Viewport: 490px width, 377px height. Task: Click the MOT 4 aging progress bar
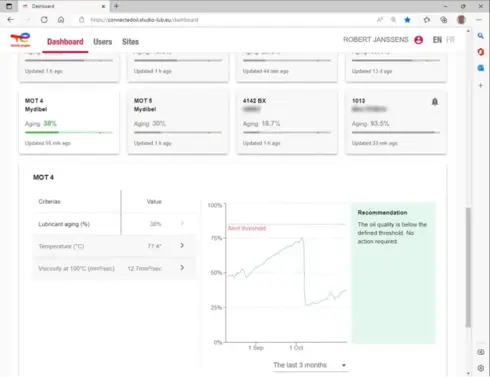(69, 132)
